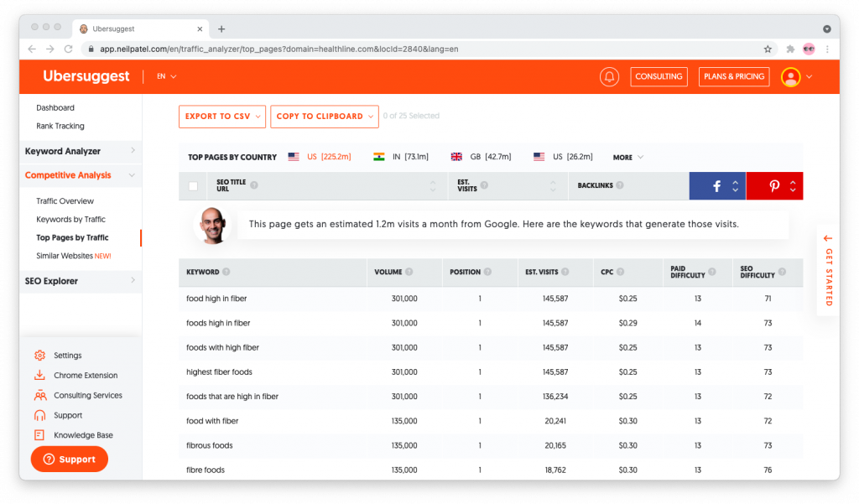This screenshot has height=504, width=859.
Task: Click the notification bell icon
Action: tap(609, 76)
